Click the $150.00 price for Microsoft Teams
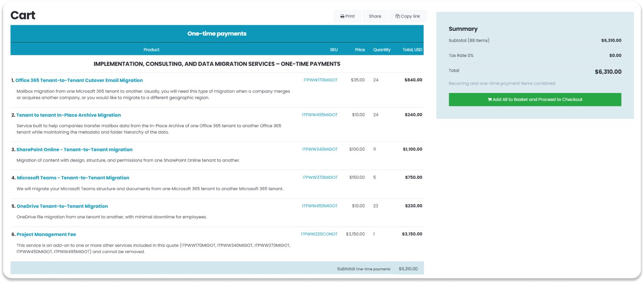Screen dimensions: 644x283 357,177
